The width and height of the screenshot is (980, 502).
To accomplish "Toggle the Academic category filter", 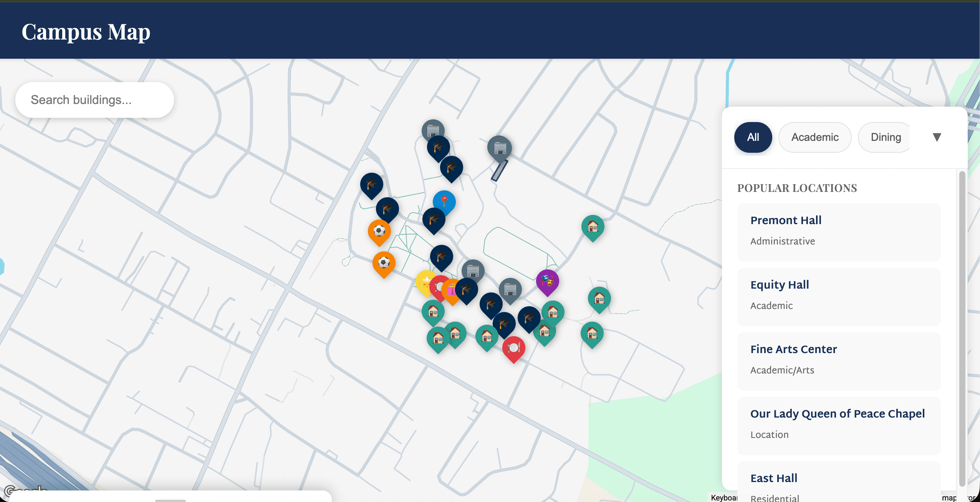I will click(815, 137).
